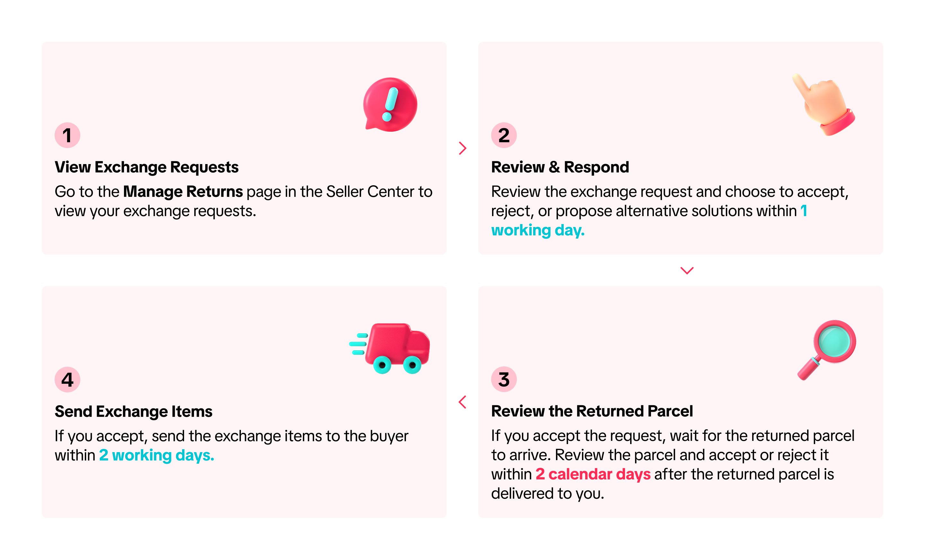
Task: Click the bold Manage Returns text
Action: pyautogui.click(x=183, y=192)
